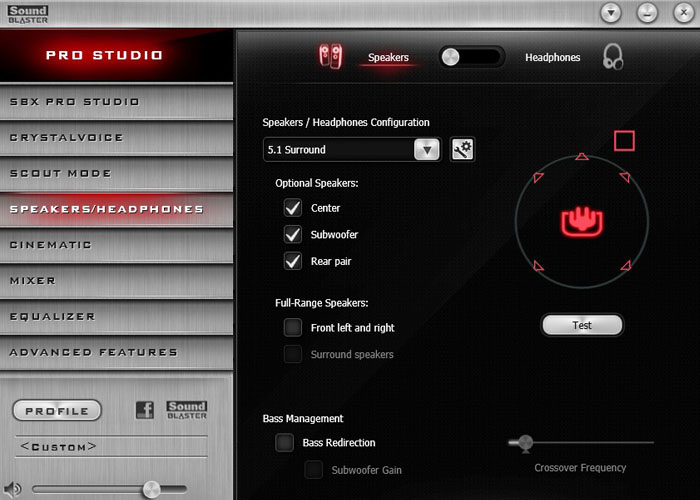Viewport: 700px width, 500px height.
Task: Click the Test button
Action: click(582, 325)
